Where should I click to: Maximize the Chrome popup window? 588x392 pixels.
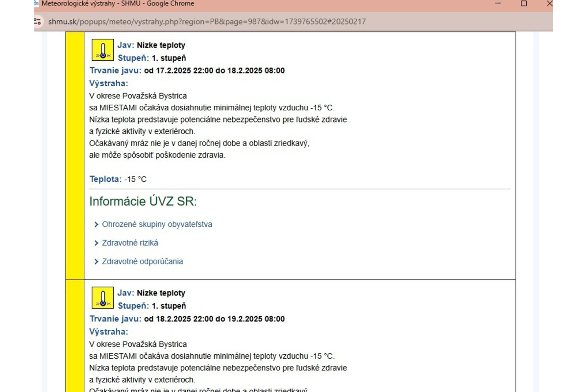click(524, 3)
